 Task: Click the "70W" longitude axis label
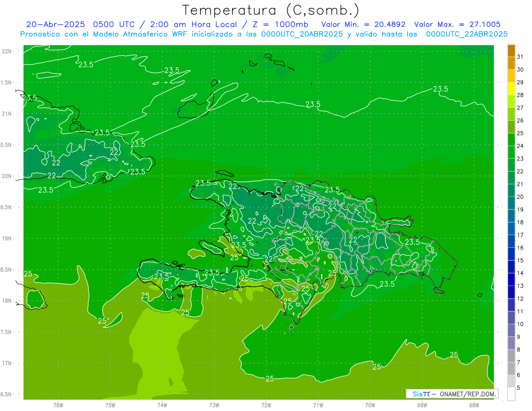pos(370,405)
